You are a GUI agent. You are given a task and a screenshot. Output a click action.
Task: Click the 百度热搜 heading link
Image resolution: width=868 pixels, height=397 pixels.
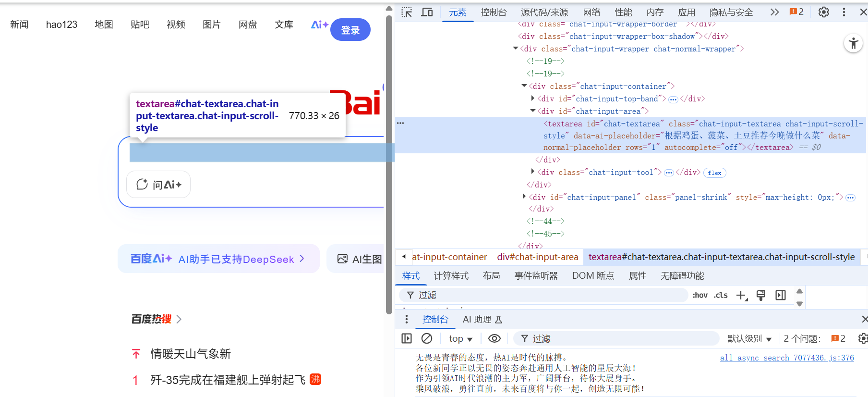[156, 319]
